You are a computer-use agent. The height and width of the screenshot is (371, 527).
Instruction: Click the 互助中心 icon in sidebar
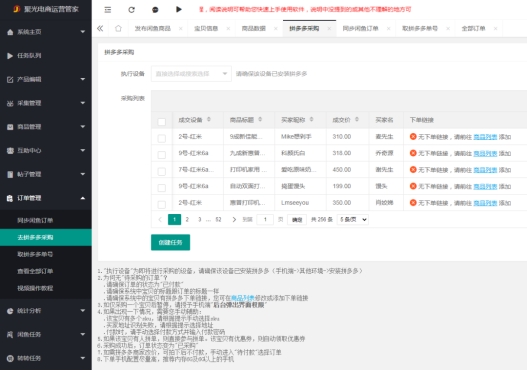10,151
